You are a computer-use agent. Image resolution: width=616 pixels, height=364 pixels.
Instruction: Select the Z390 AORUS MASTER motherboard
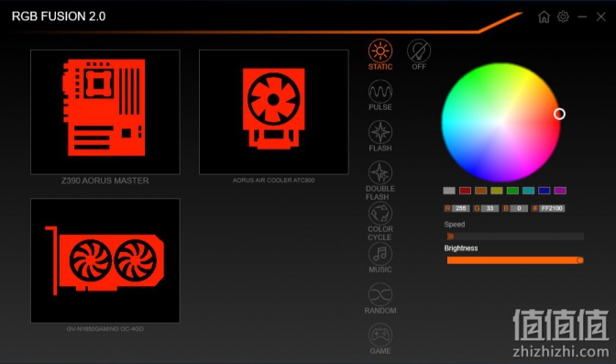(x=105, y=112)
